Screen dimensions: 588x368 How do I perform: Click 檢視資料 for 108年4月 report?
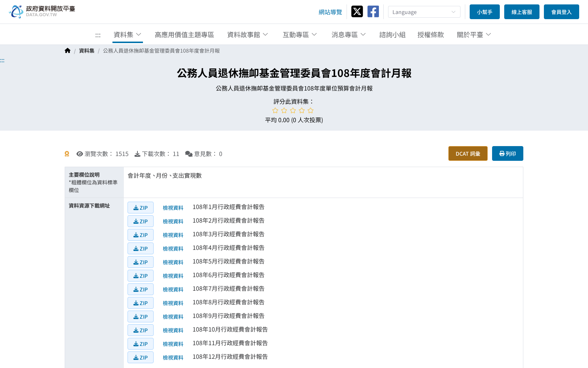tap(173, 249)
